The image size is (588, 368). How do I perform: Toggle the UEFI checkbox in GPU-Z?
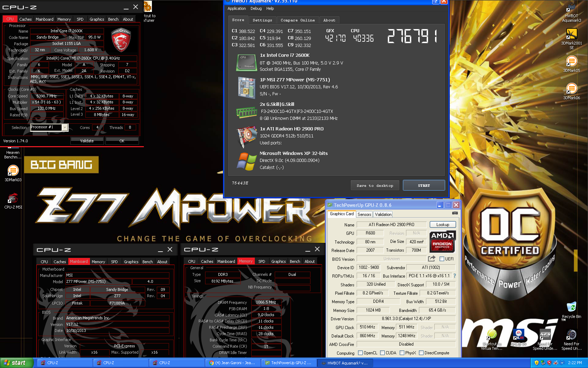tap(442, 259)
